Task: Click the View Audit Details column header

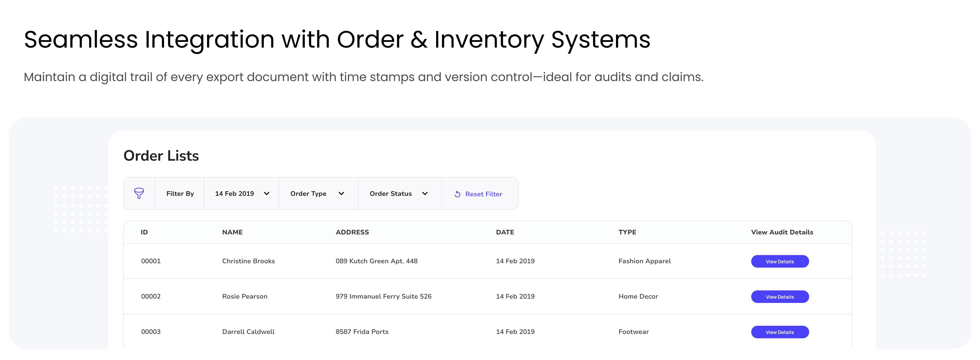Action: (x=782, y=232)
